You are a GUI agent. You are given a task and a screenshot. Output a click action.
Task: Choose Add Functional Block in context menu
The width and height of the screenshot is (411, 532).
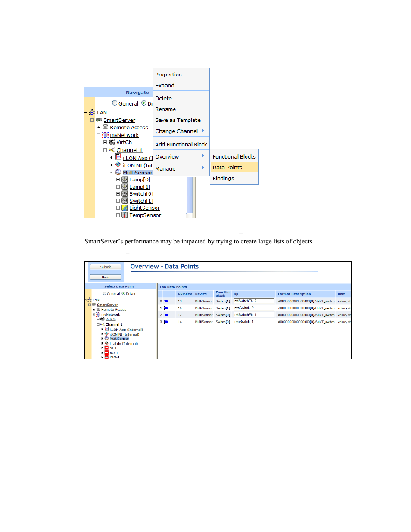click(181, 144)
